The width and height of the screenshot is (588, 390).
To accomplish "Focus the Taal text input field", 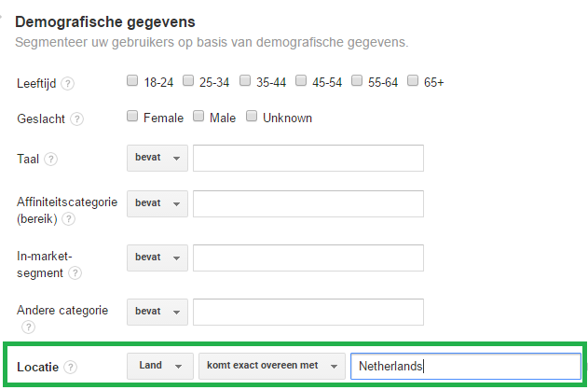I will [x=308, y=158].
